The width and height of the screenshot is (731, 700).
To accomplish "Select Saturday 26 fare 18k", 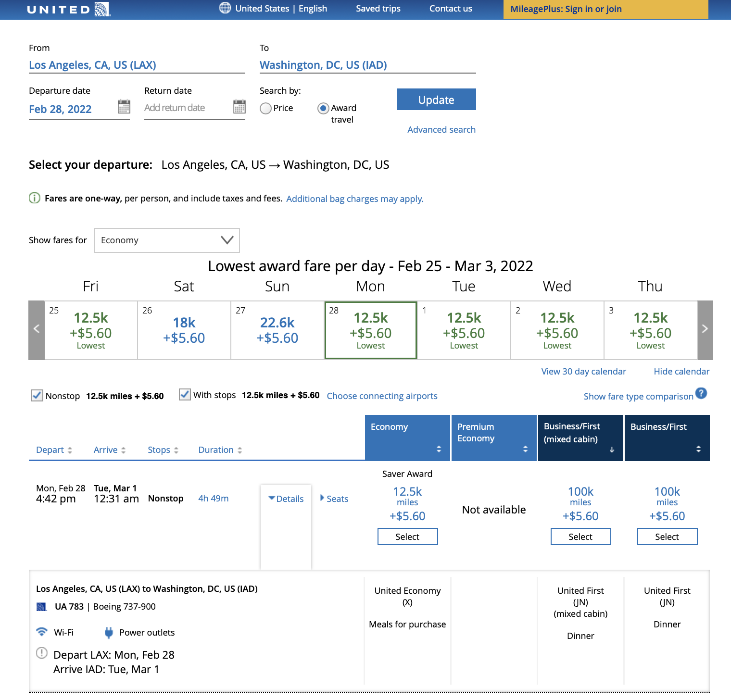I will (x=184, y=330).
